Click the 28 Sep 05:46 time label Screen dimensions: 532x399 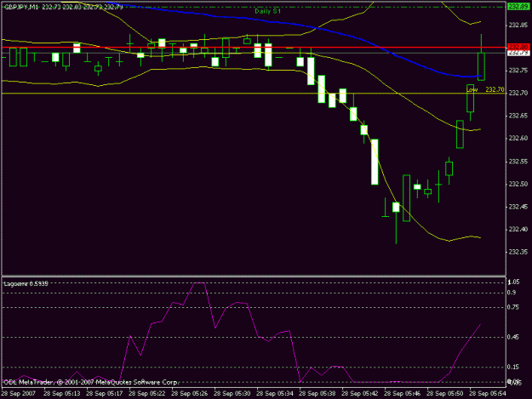[403, 393]
